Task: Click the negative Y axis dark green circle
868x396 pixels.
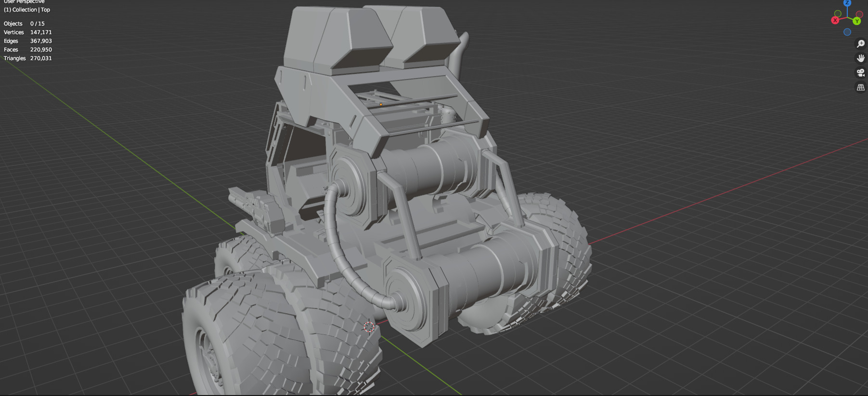Action: pos(838,13)
